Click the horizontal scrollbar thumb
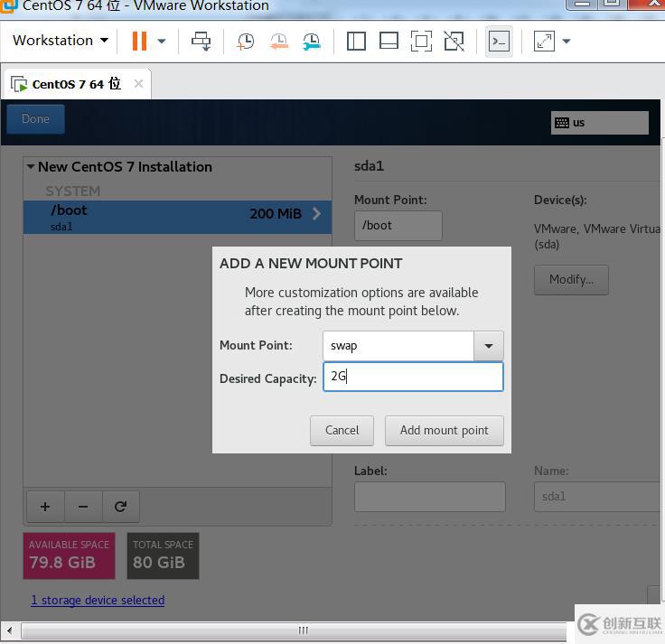 click(294, 630)
